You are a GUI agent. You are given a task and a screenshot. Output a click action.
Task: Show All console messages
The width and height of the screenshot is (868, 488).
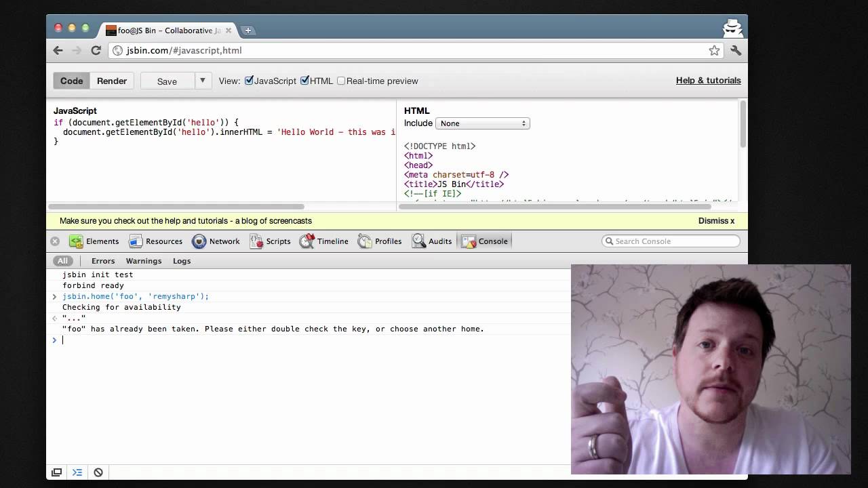pos(62,261)
